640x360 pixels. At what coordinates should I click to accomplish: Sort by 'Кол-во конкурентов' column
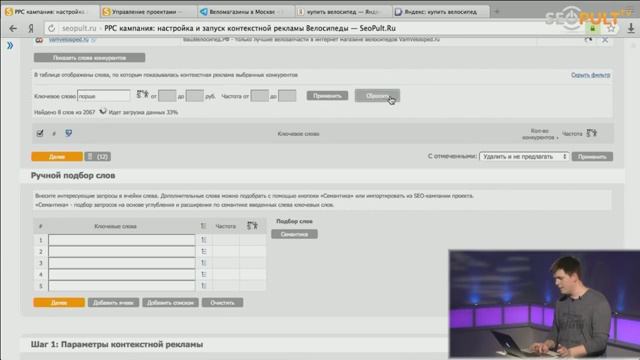point(540,134)
